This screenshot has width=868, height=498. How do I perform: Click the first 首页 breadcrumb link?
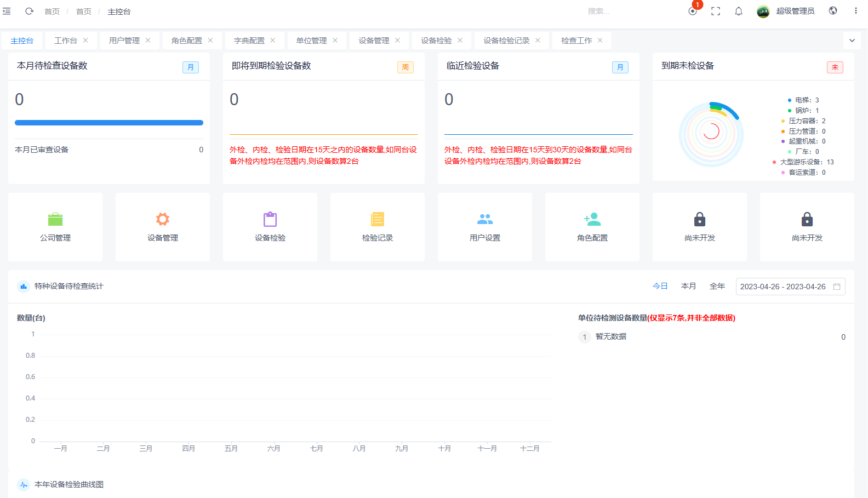click(x=52, y=12)
